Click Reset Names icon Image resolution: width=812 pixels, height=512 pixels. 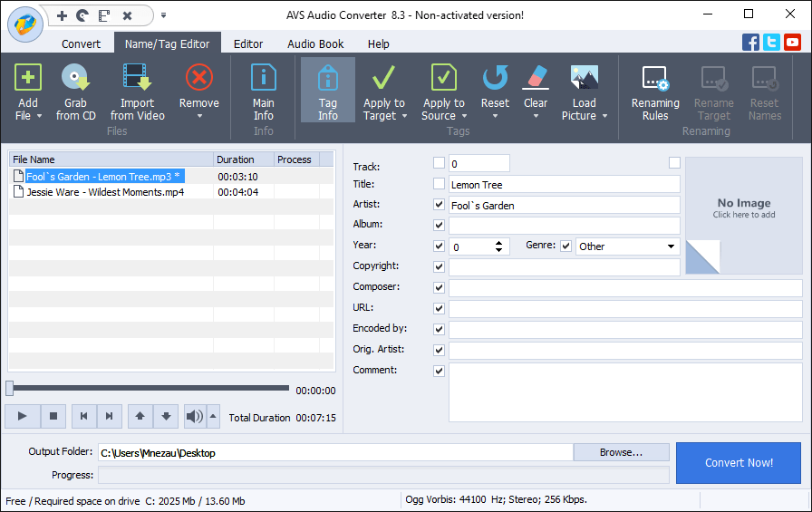(764, 78)
